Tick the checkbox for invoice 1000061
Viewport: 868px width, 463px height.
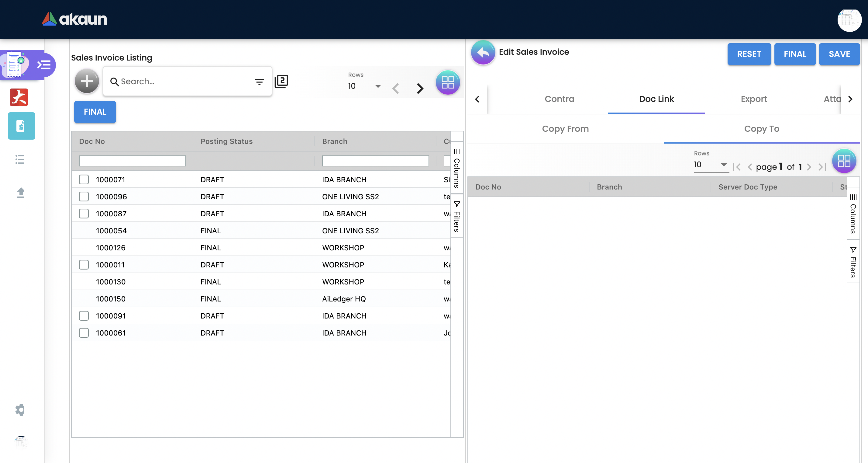click(84, 333)
